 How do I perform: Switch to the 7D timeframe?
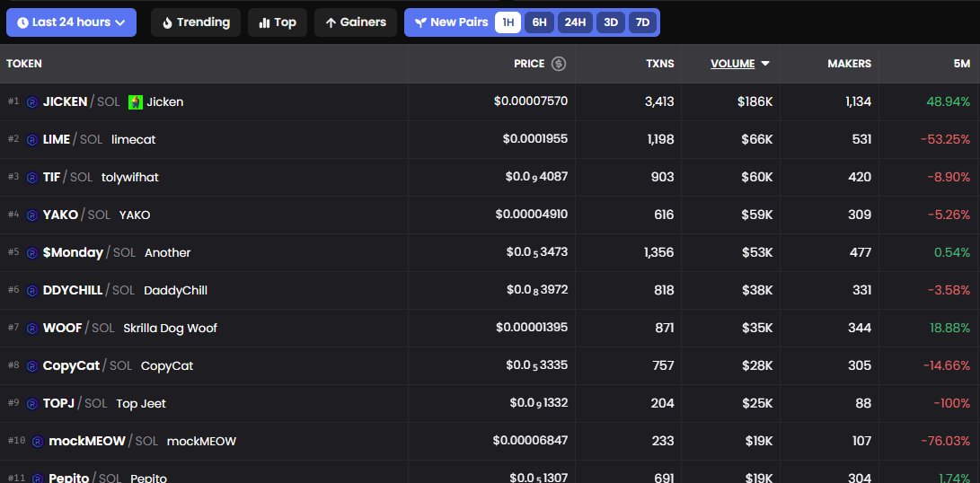642,22
